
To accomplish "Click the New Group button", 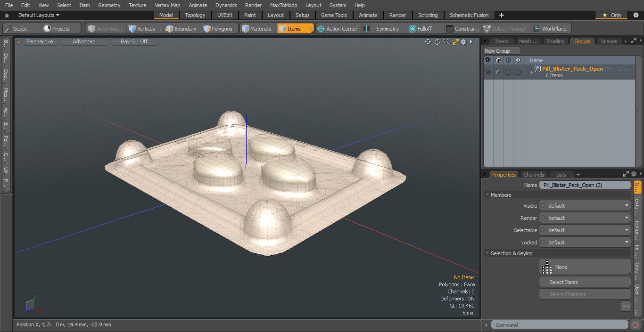I will [x=502, y=51].
